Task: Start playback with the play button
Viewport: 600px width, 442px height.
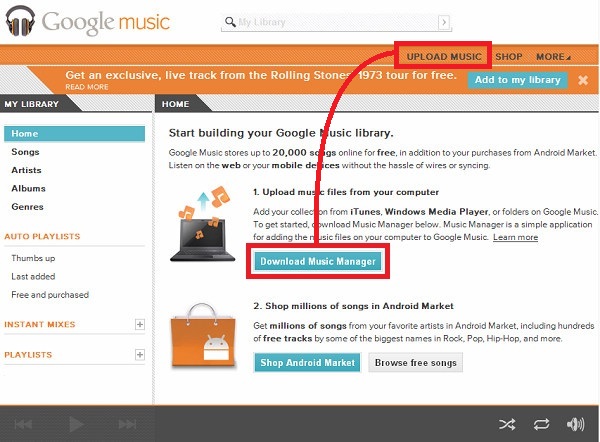Action: tap(76, 424)
